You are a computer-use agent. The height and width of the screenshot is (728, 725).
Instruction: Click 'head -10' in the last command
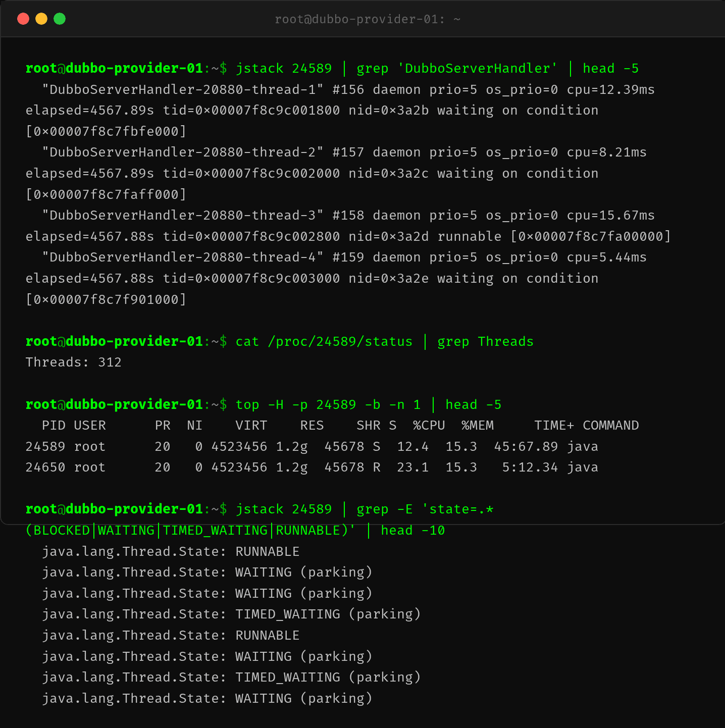click(413, 530)
